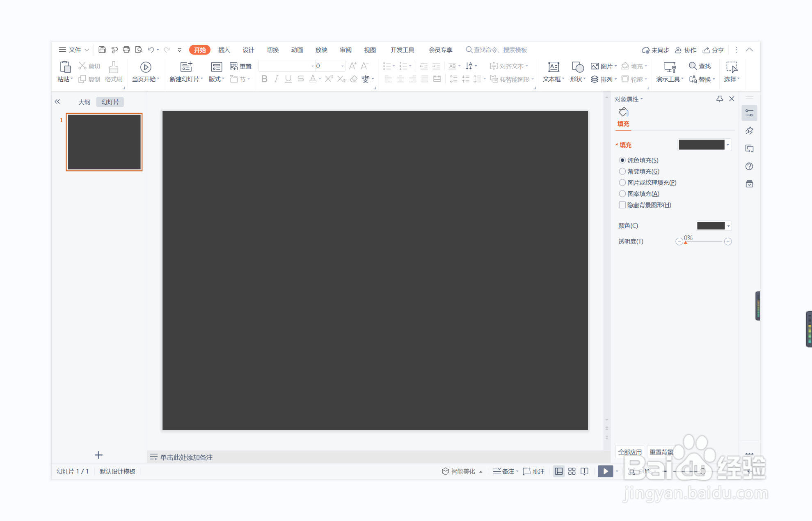
Task: Click Apply to All (全部应用) button
Action: [x=629, y=452]
